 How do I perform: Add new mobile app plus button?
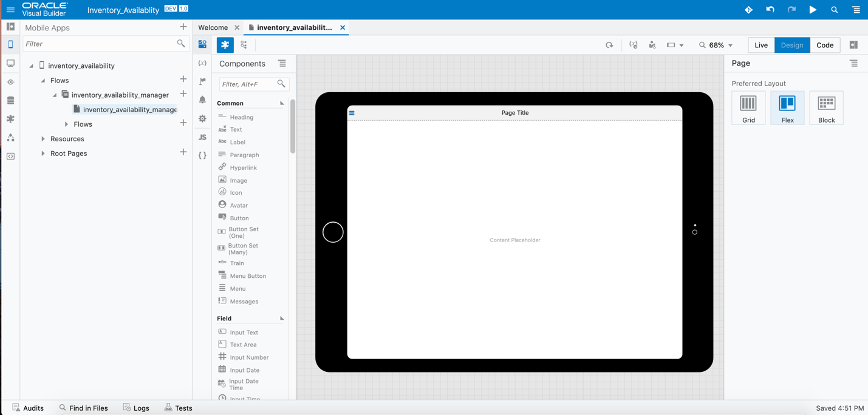183,27
